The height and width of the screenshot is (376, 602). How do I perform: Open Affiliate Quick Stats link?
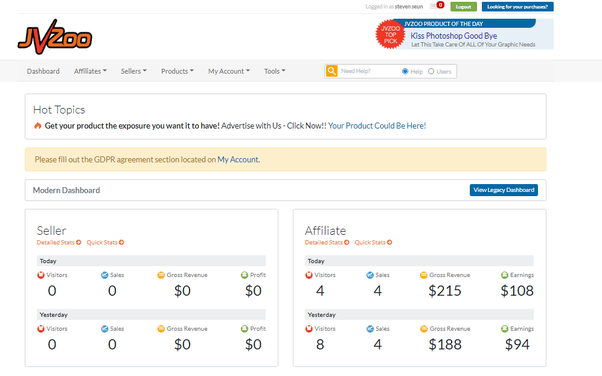(370, 242)
